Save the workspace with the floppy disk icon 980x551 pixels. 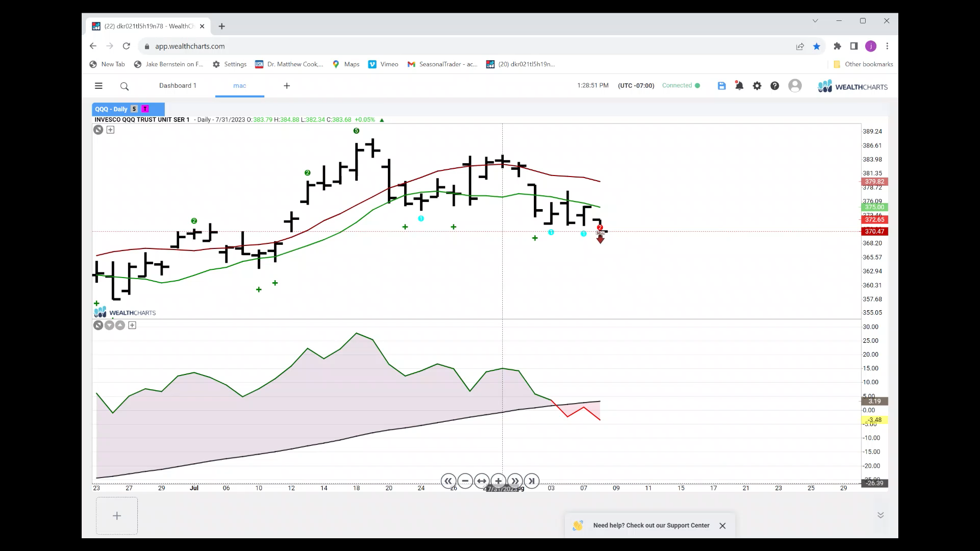click(x=722, y=86)
